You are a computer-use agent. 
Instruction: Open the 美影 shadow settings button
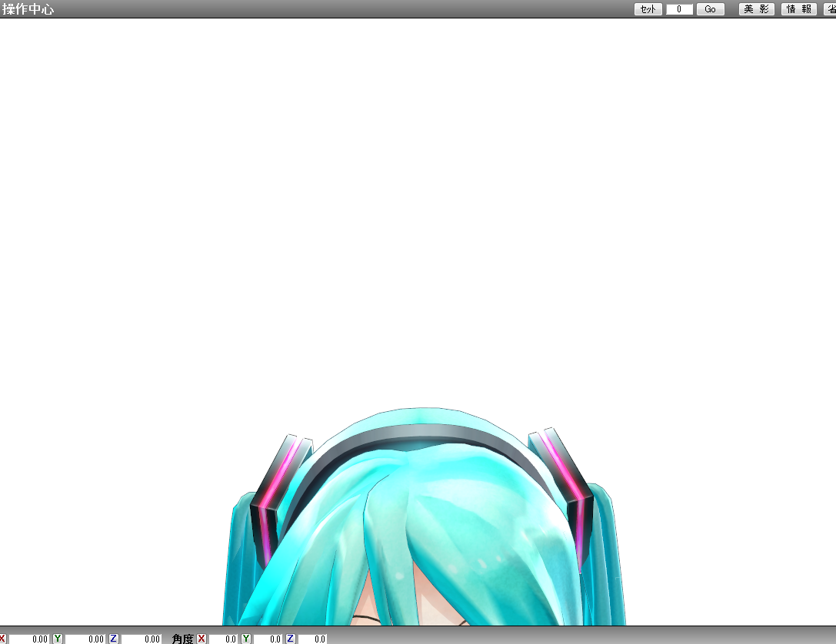(756, 9)
